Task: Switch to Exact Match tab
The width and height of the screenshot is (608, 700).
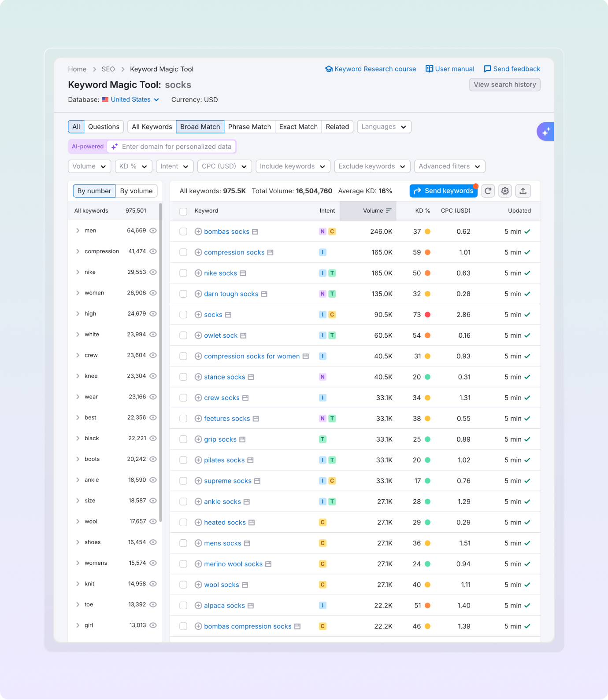Action: pyautogui.click(x=298, y=127)
